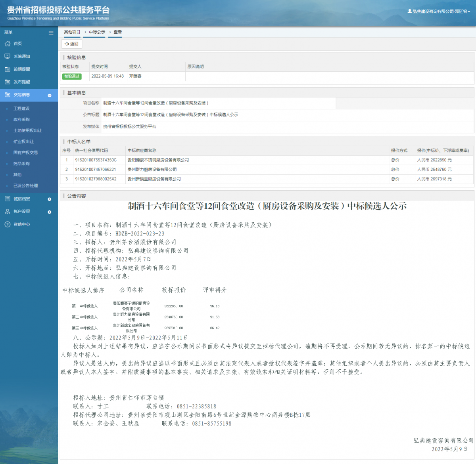The image size is (476, 464).
Task: Click the hamburger menu collapse icon
Action: pos(51,32)
